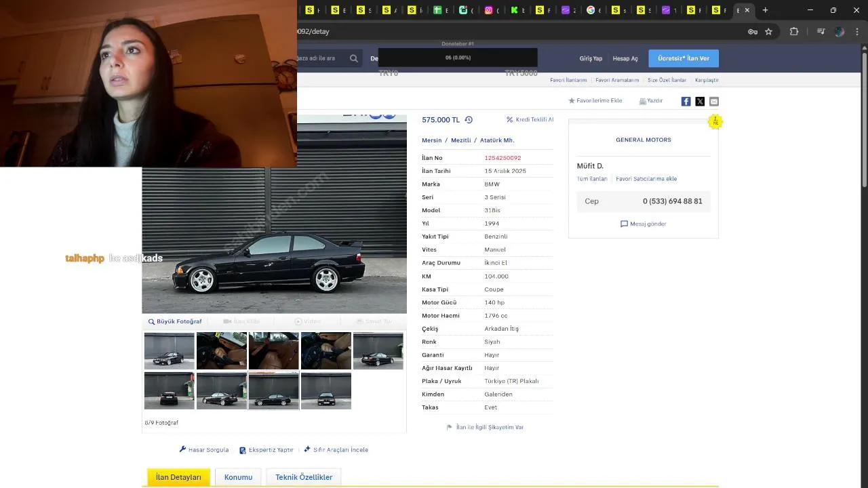Share listing on X icon

(700, 101)
